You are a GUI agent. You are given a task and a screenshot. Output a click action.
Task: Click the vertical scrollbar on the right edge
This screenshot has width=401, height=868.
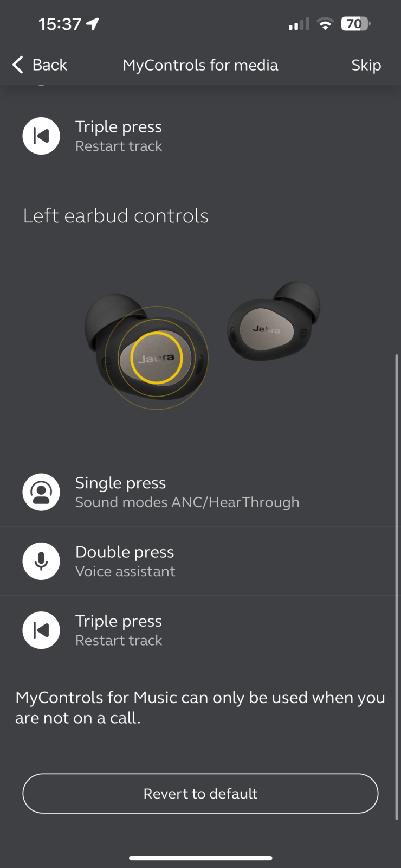point(397,587)
